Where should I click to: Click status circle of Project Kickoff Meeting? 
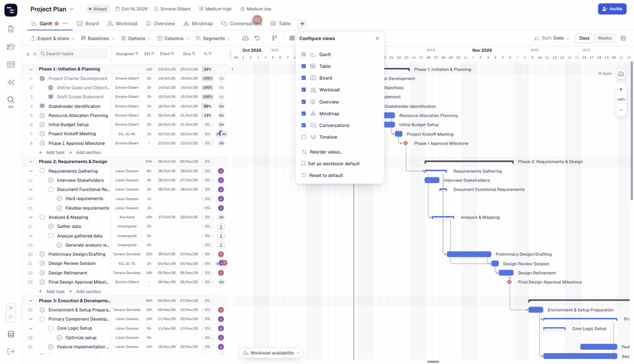pyautogui.click(x=42, y=134)
